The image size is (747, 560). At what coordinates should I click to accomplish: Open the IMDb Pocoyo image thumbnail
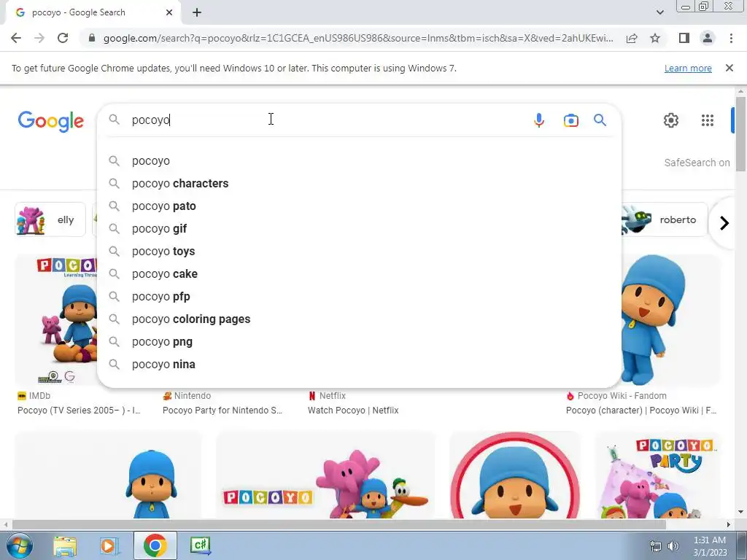point(56,320)
